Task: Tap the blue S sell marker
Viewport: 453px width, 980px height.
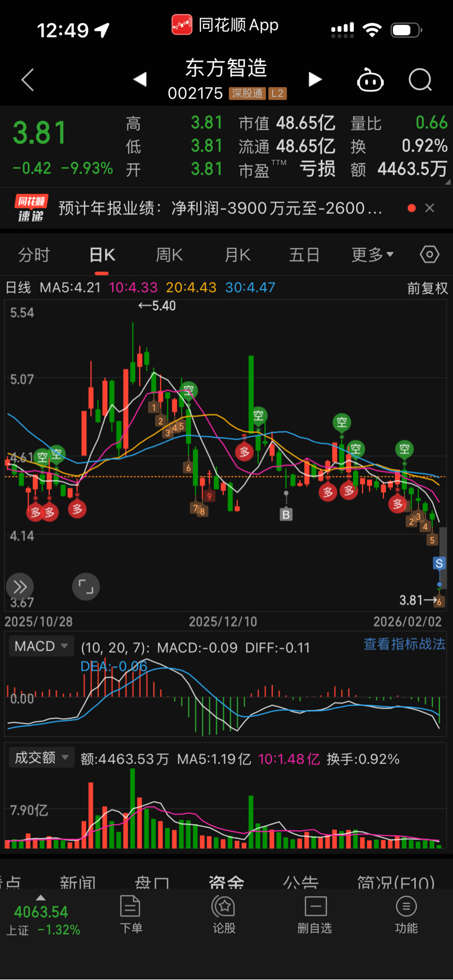Action: [x=439, y=563]
